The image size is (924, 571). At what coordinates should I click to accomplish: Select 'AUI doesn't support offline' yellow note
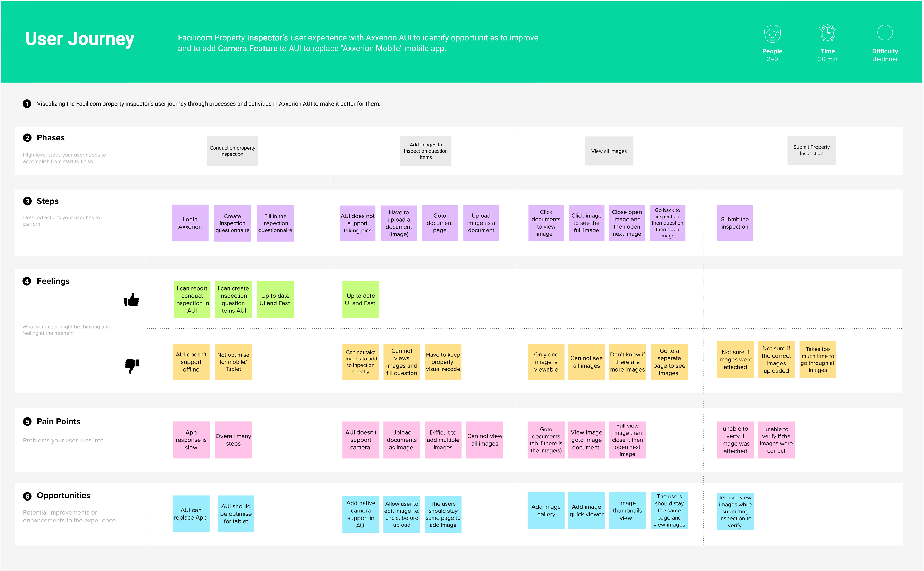click(x=191, y=362)
